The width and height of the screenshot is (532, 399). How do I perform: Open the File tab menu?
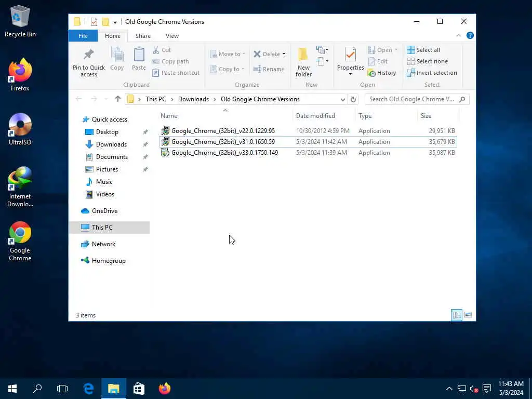pyautogui.click(x=83, y=36)
